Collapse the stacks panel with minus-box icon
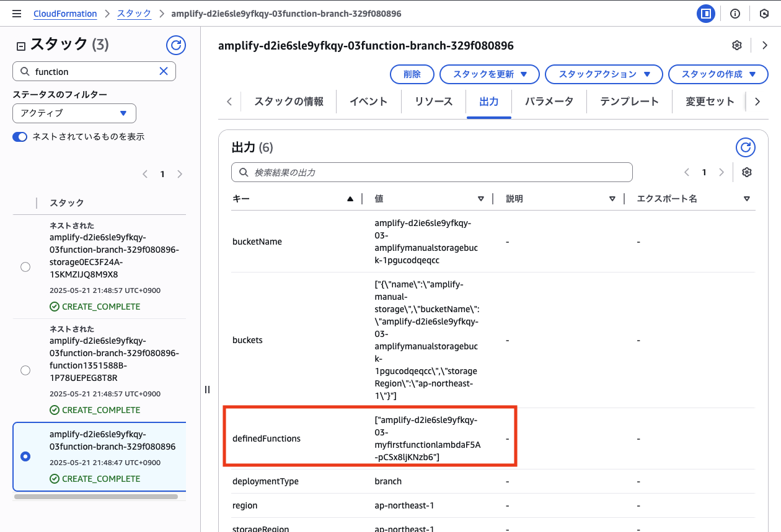 21,45
